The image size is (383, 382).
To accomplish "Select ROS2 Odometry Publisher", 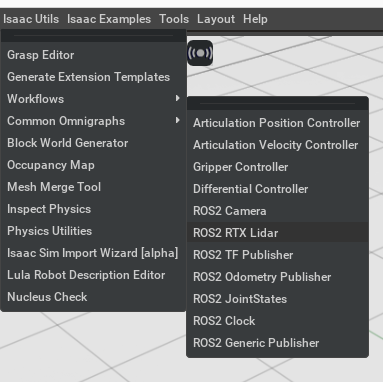I will click(x=277, y=277).
